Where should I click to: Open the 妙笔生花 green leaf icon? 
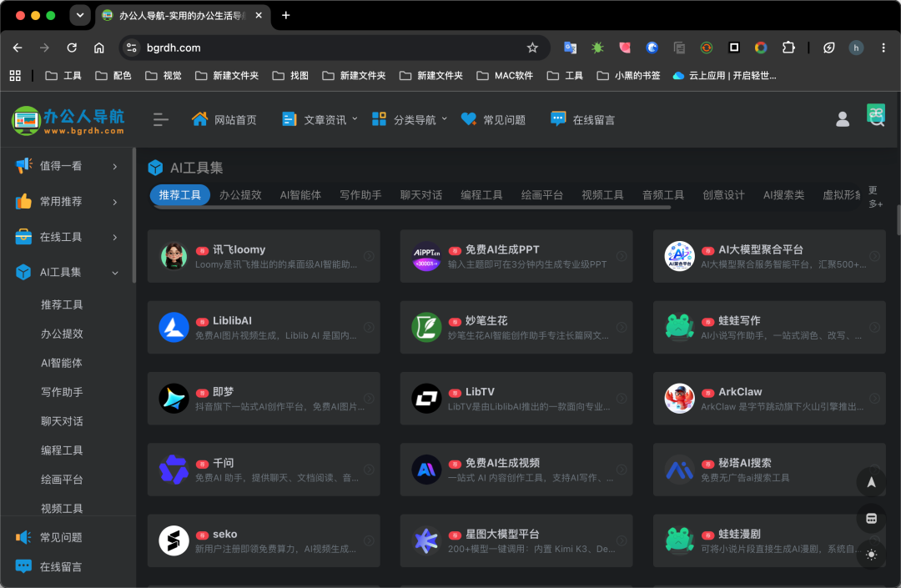point(426,327)
